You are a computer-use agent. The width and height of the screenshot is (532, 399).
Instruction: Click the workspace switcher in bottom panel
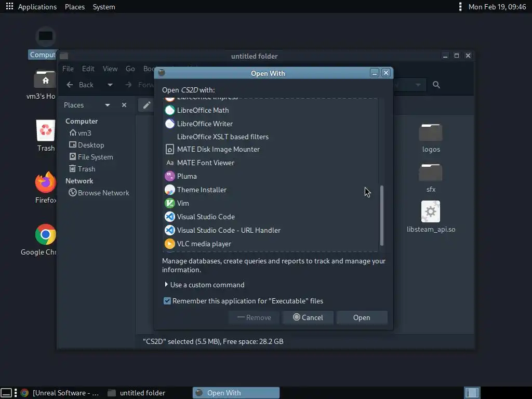pyautogui.click(x=472, y=393)
